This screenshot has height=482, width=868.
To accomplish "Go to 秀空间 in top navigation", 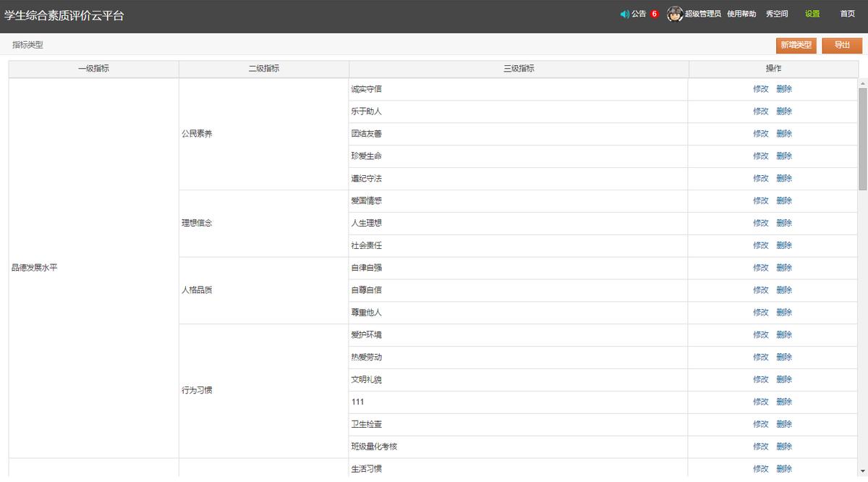I will (777, 14).
